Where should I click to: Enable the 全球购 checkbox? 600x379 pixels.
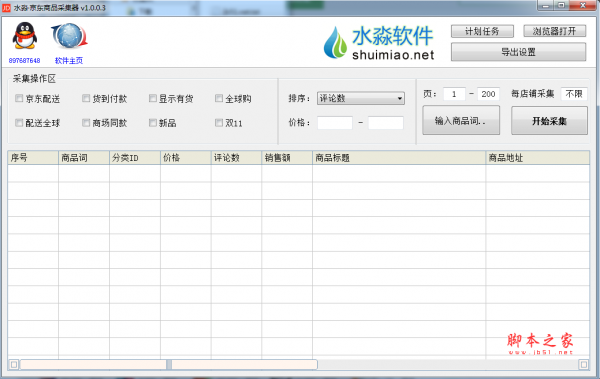(x=219, y=98)
